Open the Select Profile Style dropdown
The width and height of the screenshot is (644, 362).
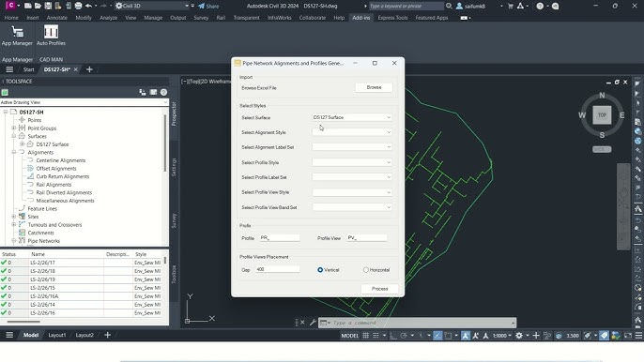tap(352, 162)
